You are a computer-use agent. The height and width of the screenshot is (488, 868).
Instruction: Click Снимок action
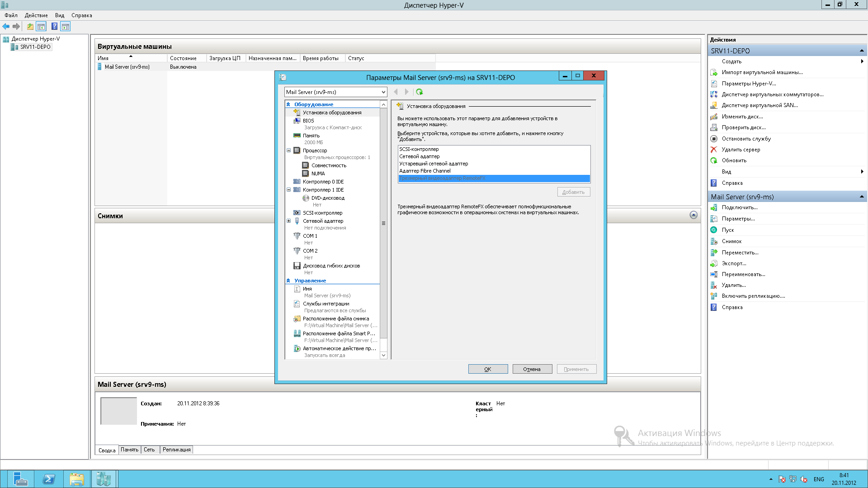pyautogui.click(x=731, y=241)
